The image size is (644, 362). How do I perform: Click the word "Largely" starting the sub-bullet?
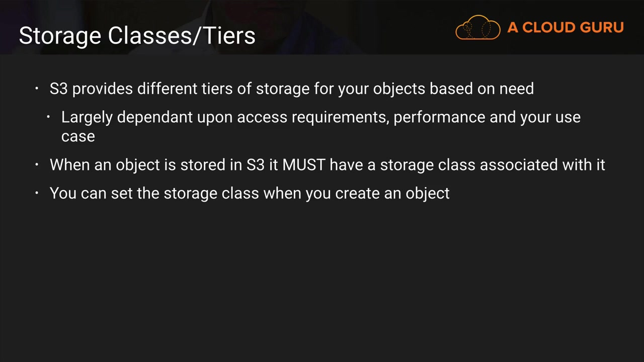(87, 117)
